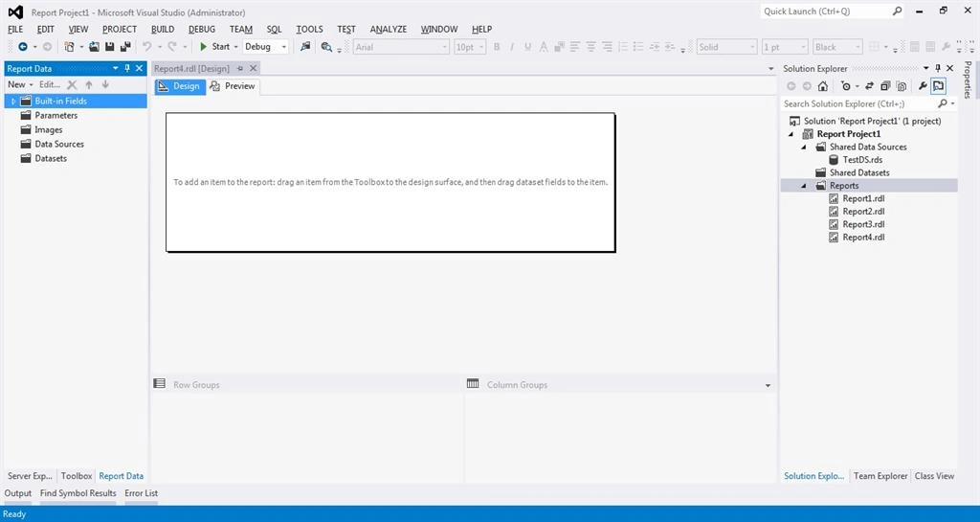
Task: Open Properties via the wrench icon
Action: 922,86
